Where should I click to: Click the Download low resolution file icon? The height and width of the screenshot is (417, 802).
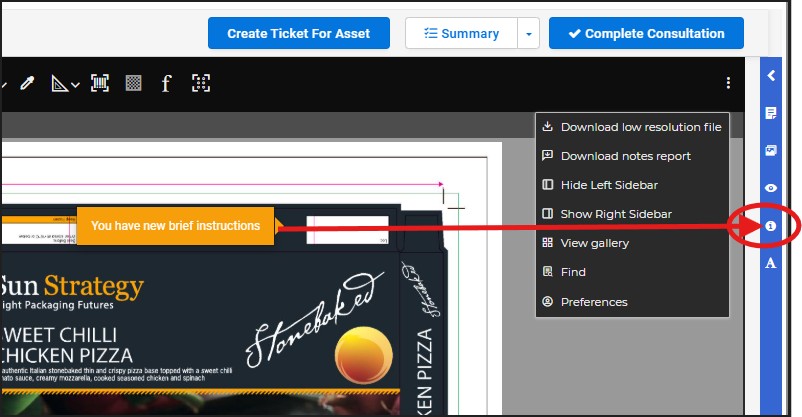point(547,126)
